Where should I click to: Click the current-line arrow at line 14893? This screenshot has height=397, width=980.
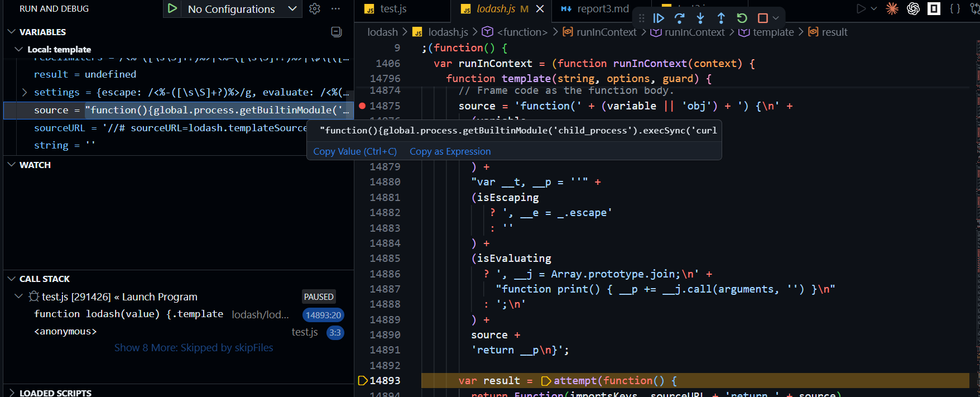coord(362,380)
